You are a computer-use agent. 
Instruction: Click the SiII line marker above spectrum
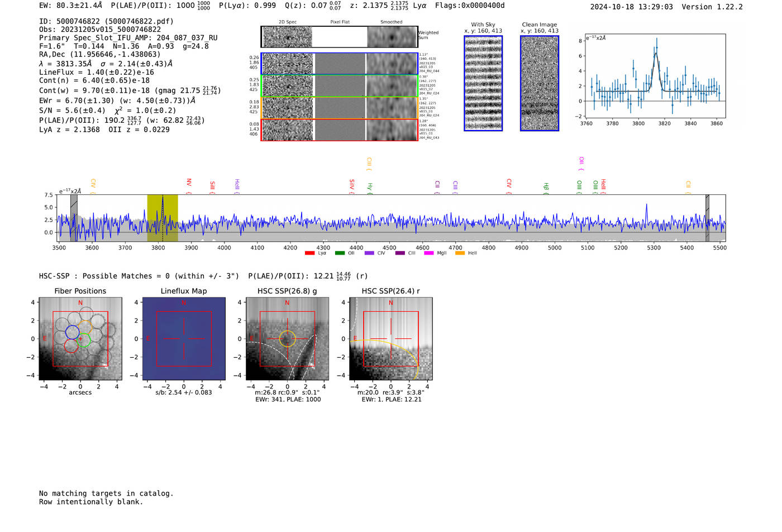(x=212, y=187)
